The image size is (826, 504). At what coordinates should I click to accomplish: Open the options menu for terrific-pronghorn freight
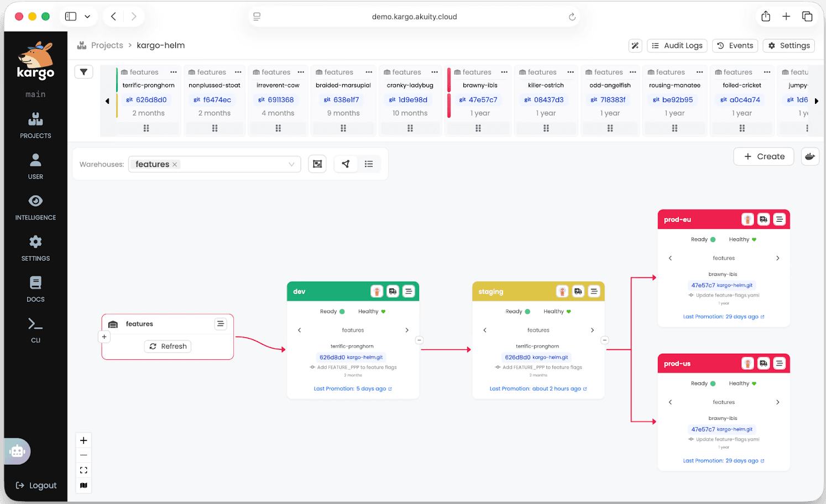tap(174, 72)
